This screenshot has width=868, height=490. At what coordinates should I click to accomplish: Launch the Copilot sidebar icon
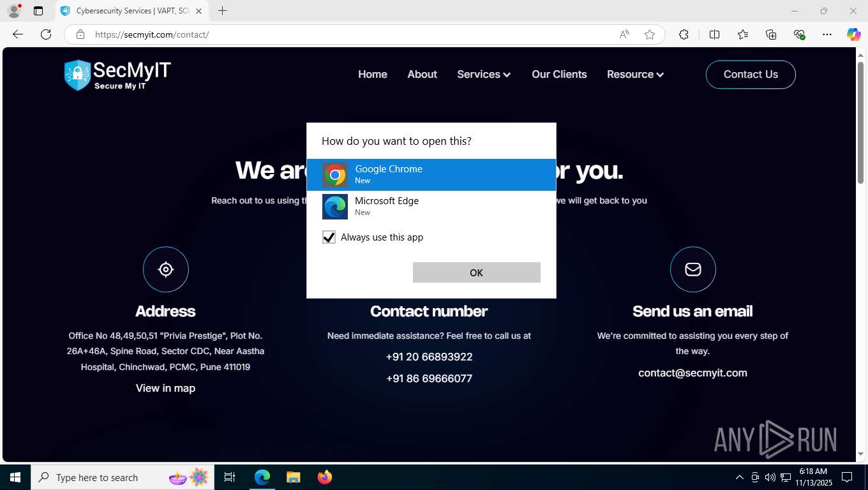point(854,34)
